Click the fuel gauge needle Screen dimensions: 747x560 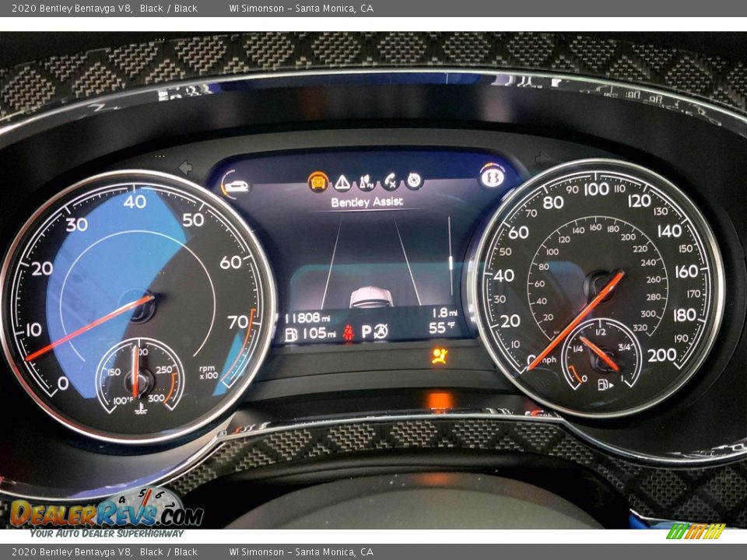(x=599, y=353)
